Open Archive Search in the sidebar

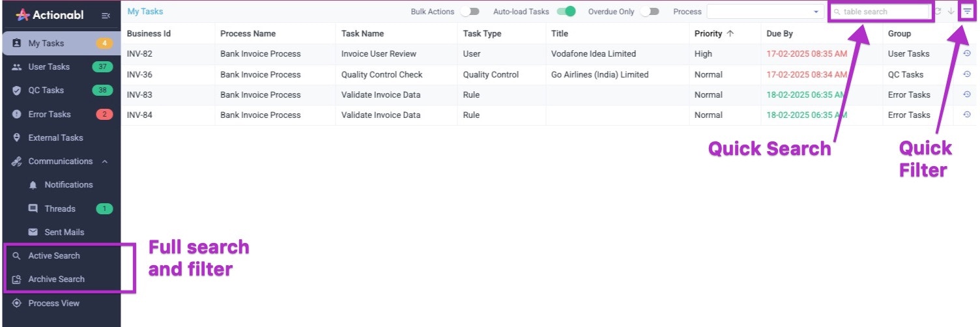60,279
